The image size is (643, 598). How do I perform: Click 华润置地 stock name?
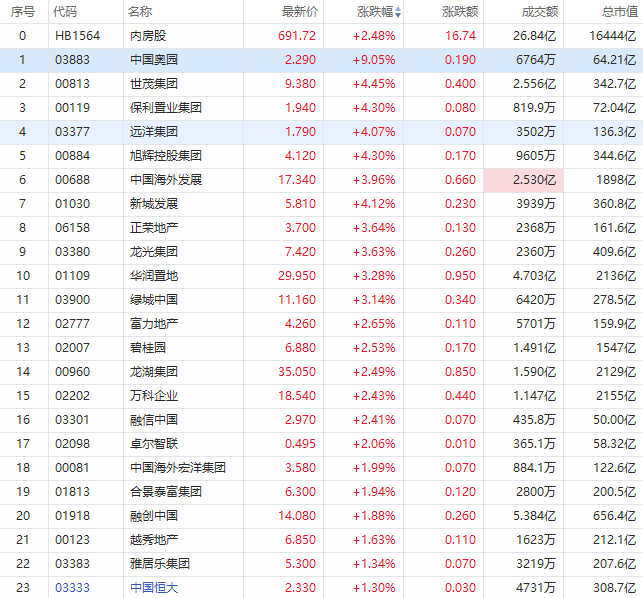pos(154,276)
